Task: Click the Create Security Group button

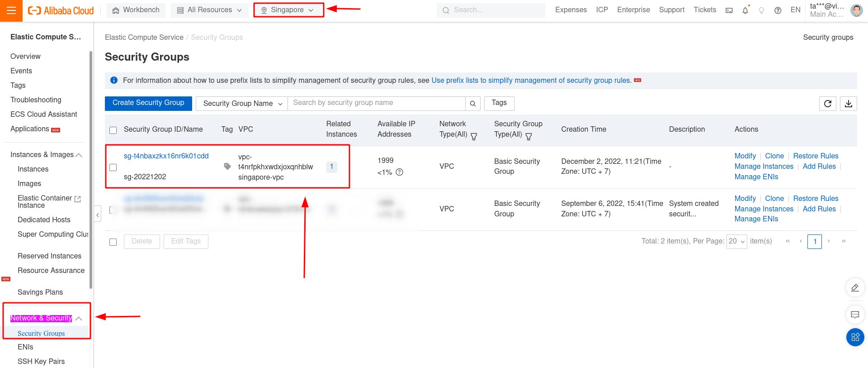Action: coord(148,103)
